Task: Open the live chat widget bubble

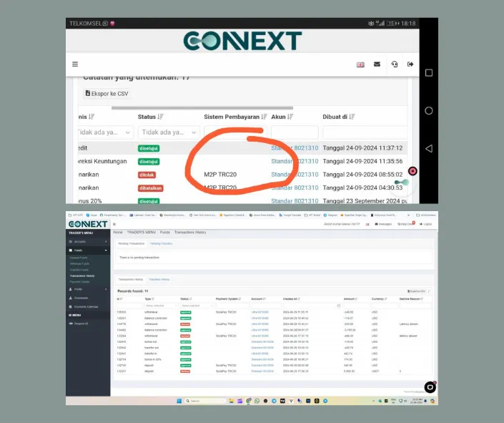Action: [x=430, y=387]
